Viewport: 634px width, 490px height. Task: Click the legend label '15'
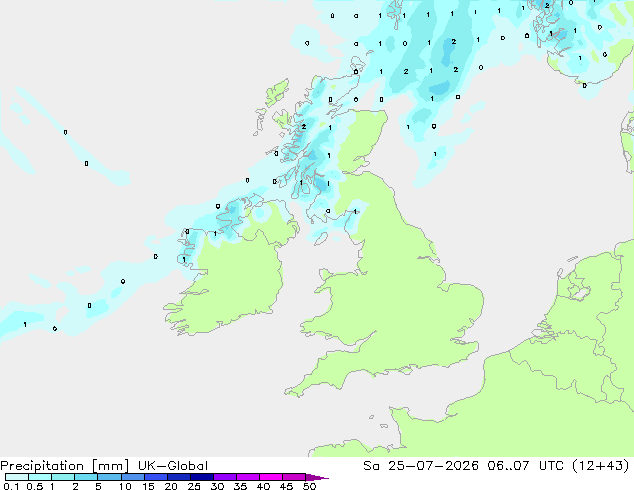[148, 486]
